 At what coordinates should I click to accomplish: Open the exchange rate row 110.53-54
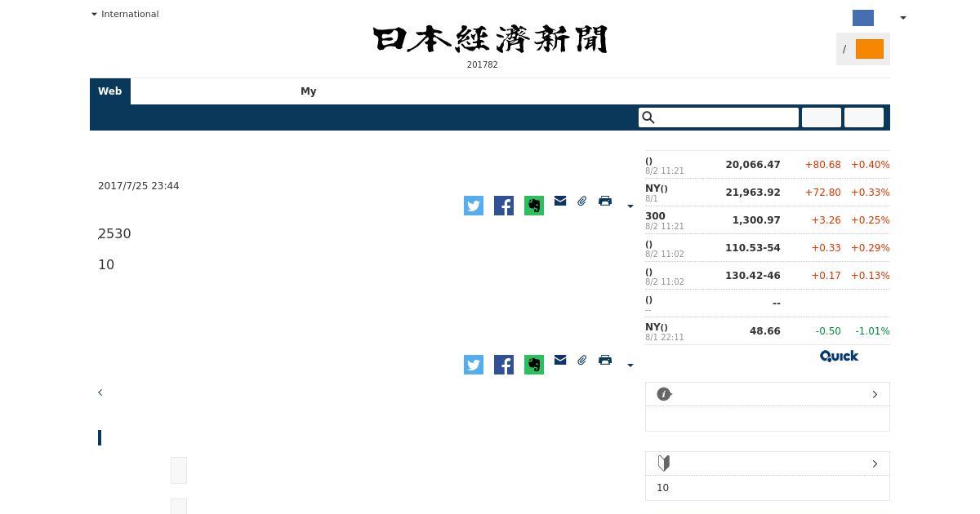click(x=768, y=248)
